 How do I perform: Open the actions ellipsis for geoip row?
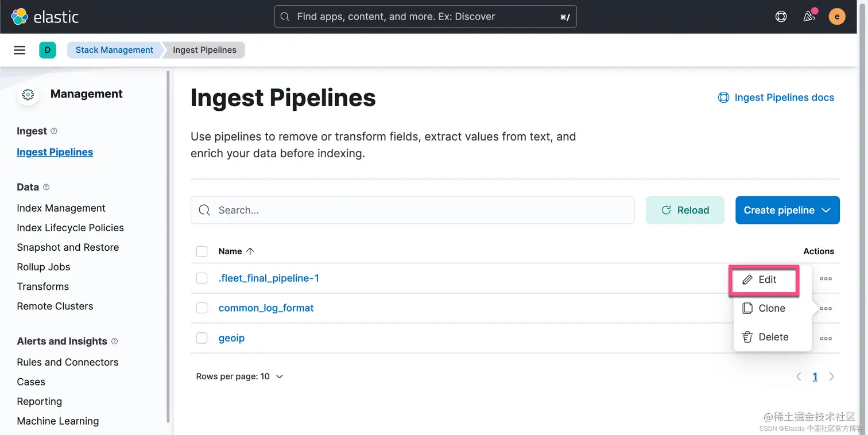point(826,338)
